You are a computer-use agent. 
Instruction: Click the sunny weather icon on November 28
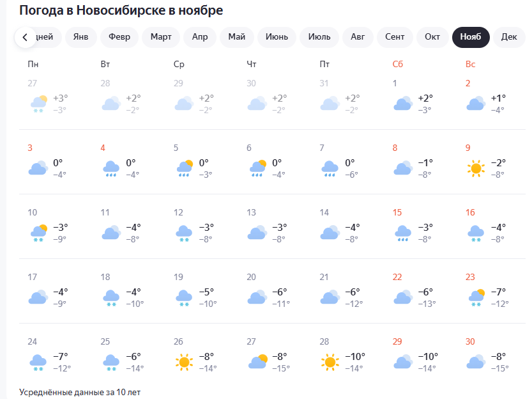330,361
